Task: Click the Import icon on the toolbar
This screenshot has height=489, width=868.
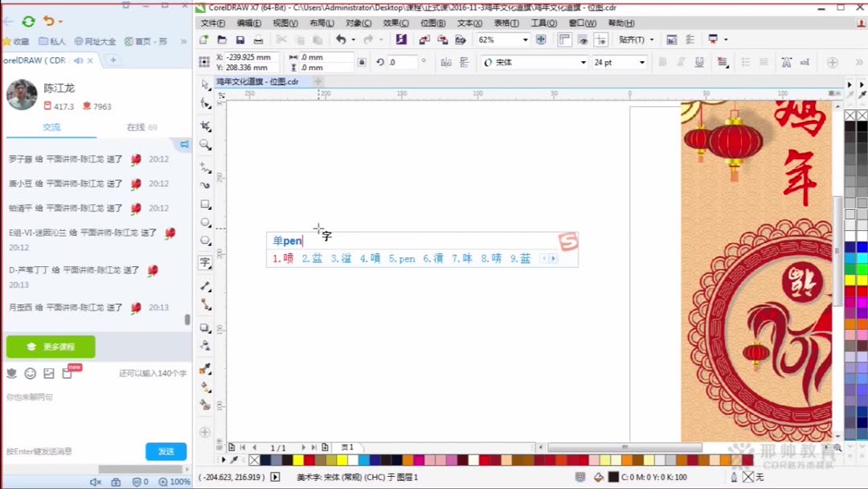Action: pyautogui.click(x=426, y=38)
